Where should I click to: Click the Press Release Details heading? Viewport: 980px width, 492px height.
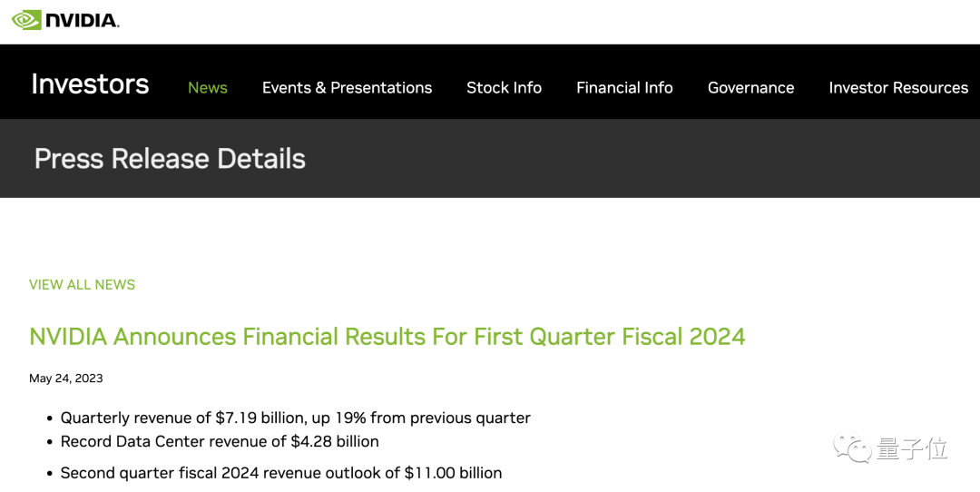170,159
